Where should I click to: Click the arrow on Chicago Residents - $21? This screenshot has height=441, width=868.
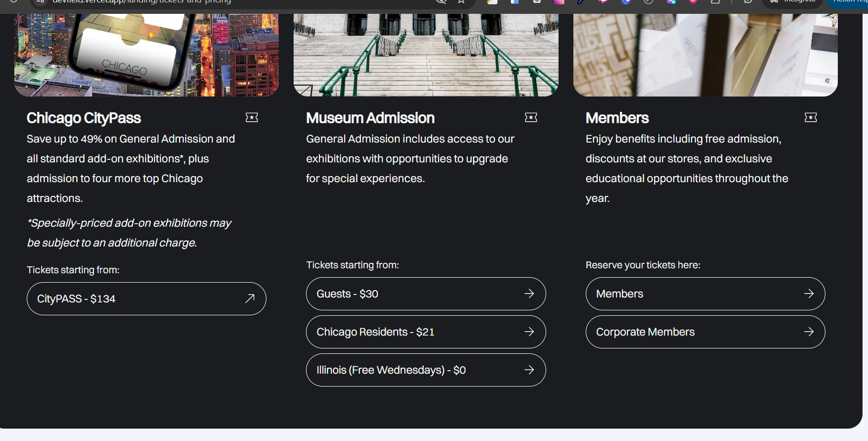[529, 332]
